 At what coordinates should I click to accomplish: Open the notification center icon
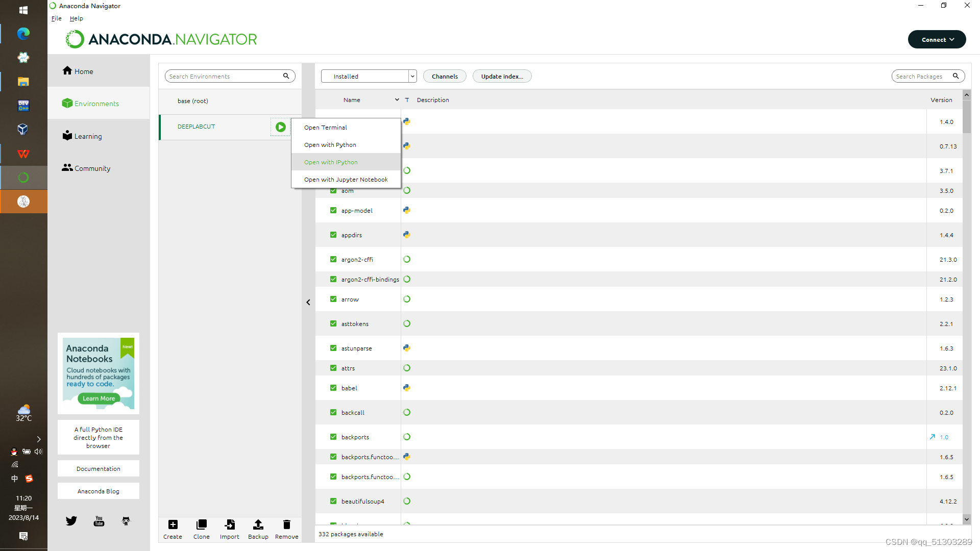[23, 536]
